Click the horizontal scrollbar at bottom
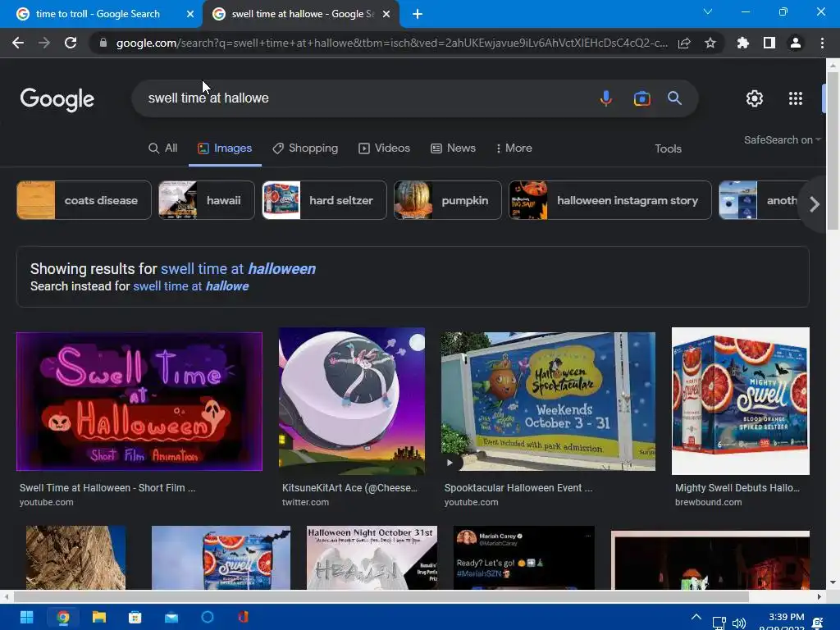 point(381,596)
